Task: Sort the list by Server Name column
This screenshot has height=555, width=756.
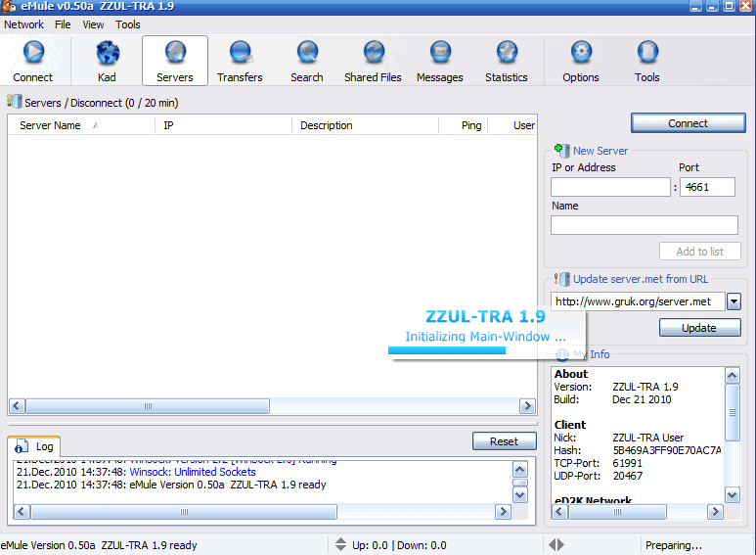Action: pyautogui.click(x=81, y=125)
